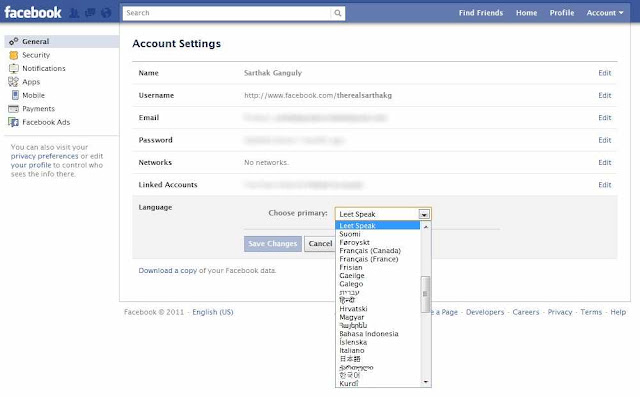Click the Cancel button

coord(320,244)
